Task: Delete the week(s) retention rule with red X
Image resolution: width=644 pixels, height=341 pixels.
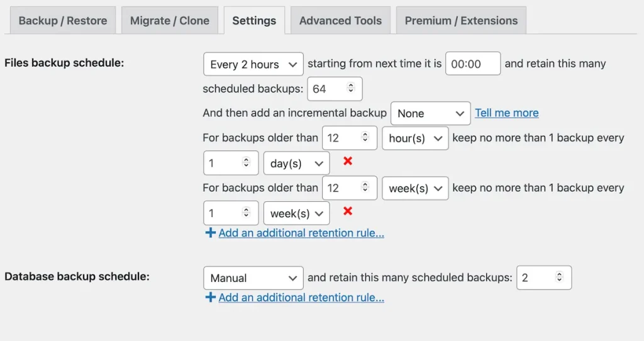Action: pyautogui.click(x=348, y=211)
